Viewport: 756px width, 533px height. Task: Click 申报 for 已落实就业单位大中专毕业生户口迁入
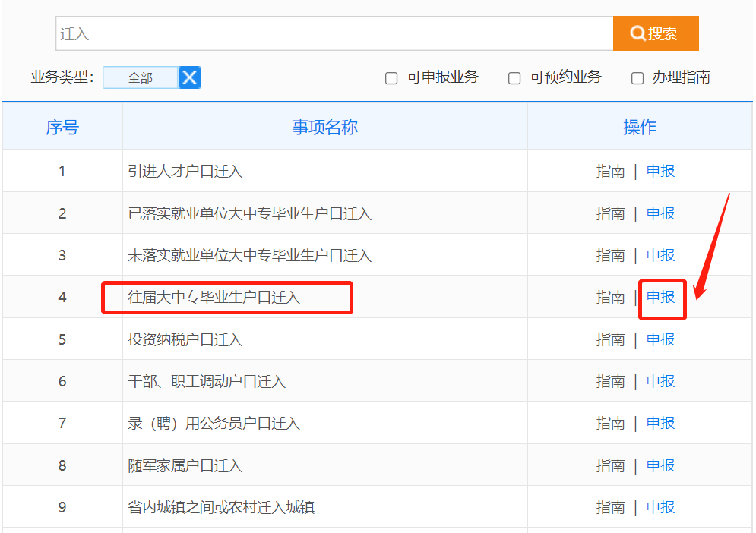coord(660,213)
